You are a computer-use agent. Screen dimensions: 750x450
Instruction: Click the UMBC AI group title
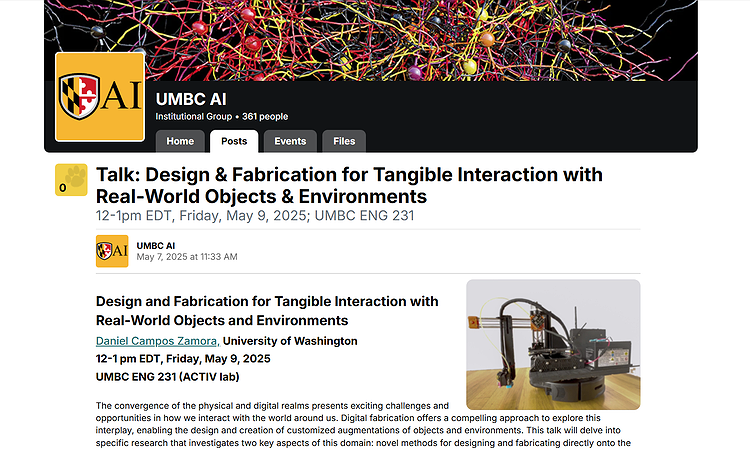pyautogui.click(x=191, y=99)
